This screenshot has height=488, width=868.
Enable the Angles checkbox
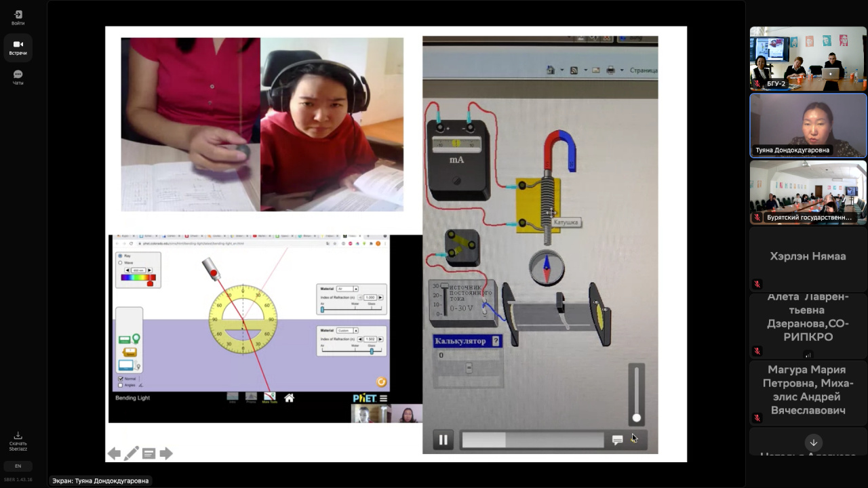click(121, 385)
